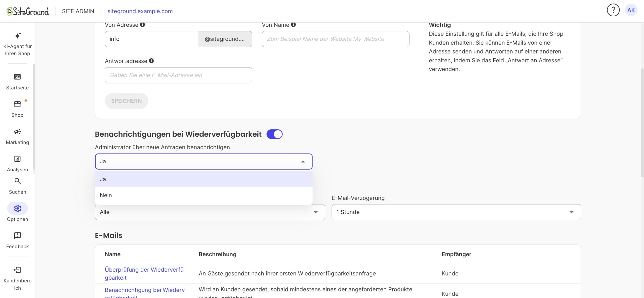Open the KI-Agent für Ihren Shop sparkle icon
The height and width of the screenshot is (298, 644).
[18, 35]
